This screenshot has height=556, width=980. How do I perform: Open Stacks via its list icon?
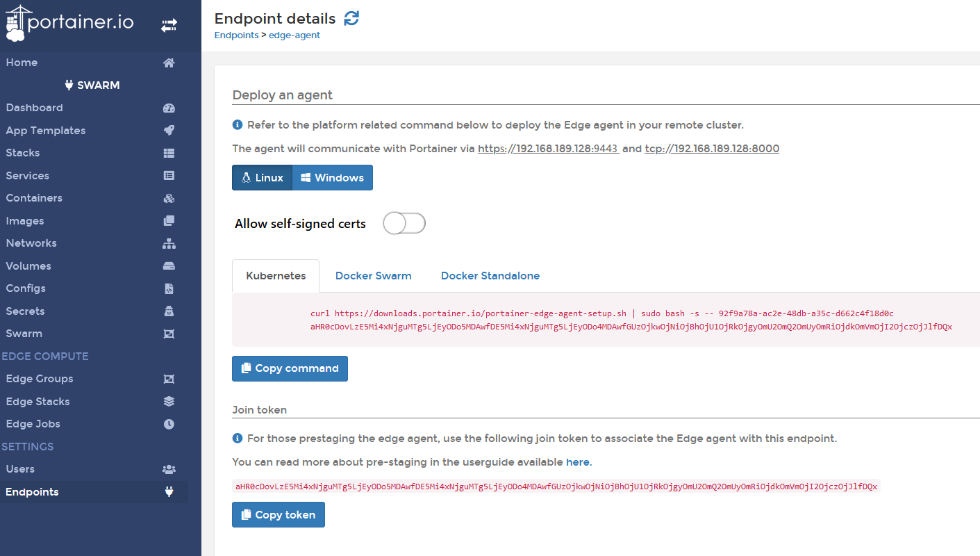169,152
